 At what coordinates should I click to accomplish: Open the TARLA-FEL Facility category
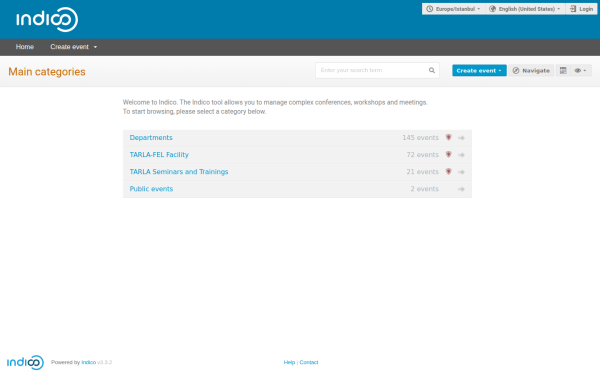[159, 155]
